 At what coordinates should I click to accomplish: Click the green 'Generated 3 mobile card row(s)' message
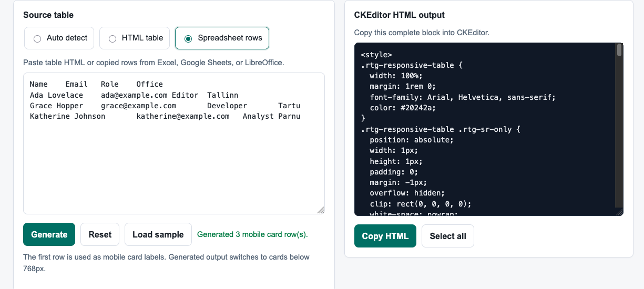click(252, 234)
